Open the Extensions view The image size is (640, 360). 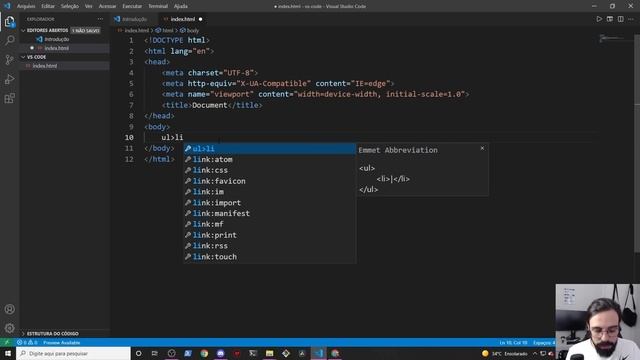point(9,98)
